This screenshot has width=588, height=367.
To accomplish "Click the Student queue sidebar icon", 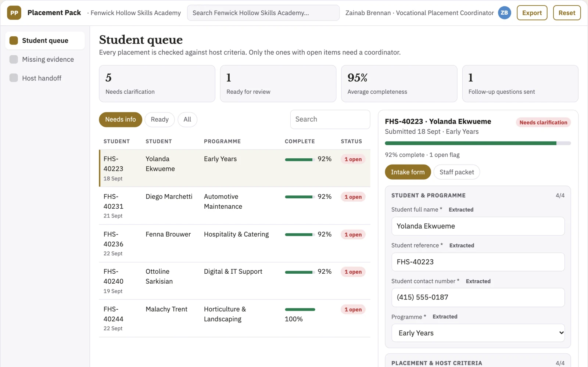I will [14, 40].
